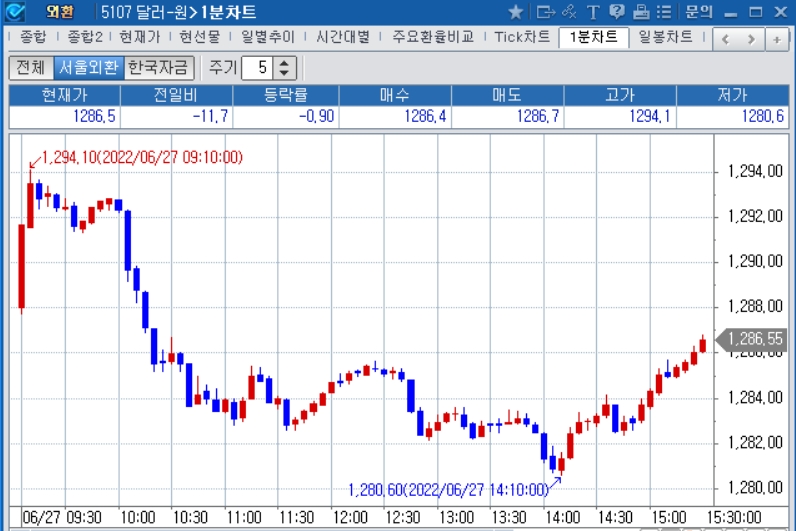Viewport: 796px width, 531px height.
Task: Click the change value -11.7
Action: click(210, 116)
